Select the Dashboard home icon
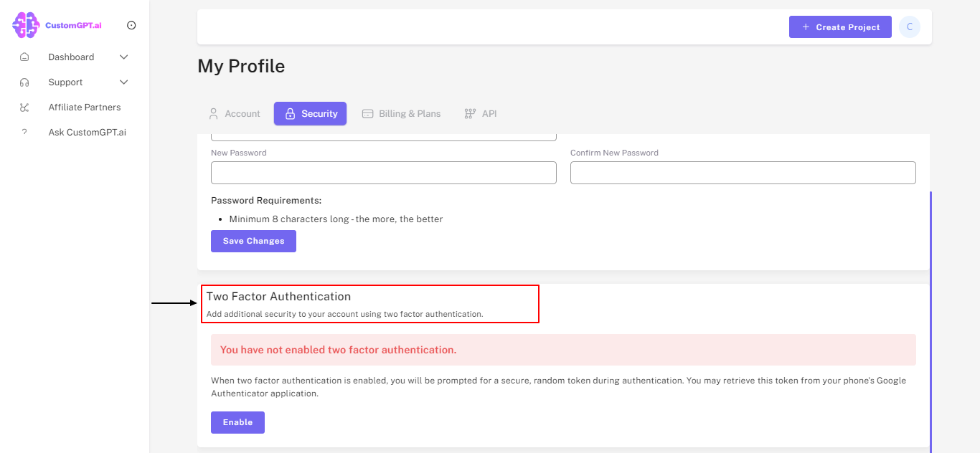The image size is (980, 453). 25,57
